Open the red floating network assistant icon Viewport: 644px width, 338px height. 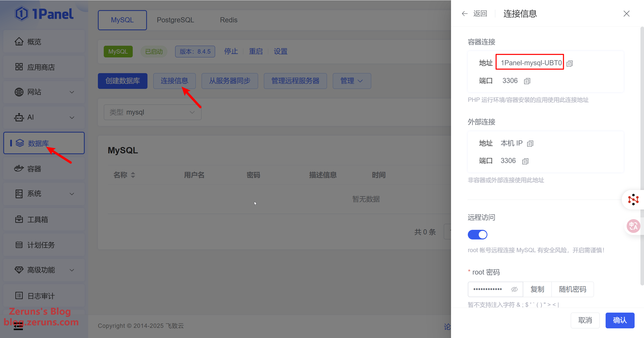point(633,200)
